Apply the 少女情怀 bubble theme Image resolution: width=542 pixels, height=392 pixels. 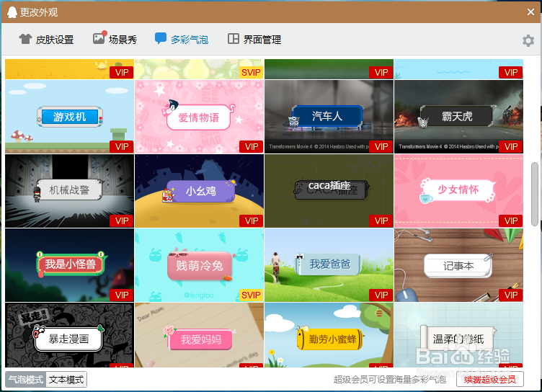point(458,191)
